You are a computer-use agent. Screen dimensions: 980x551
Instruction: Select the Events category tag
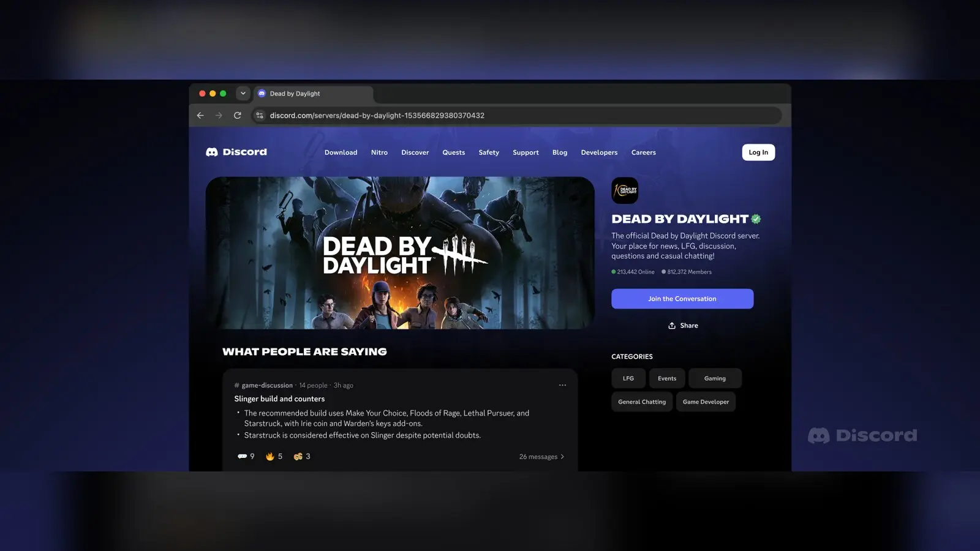pyautogui.click(x=667, y=378)
